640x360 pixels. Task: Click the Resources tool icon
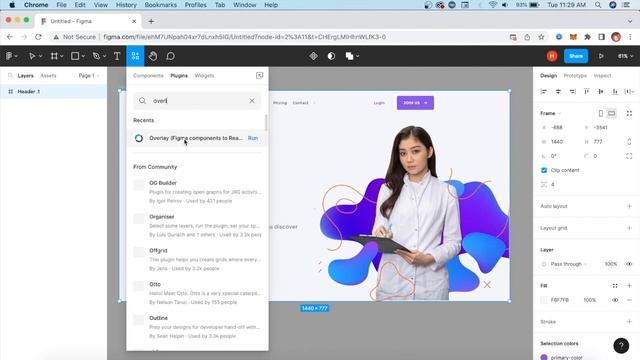point(135,56)
